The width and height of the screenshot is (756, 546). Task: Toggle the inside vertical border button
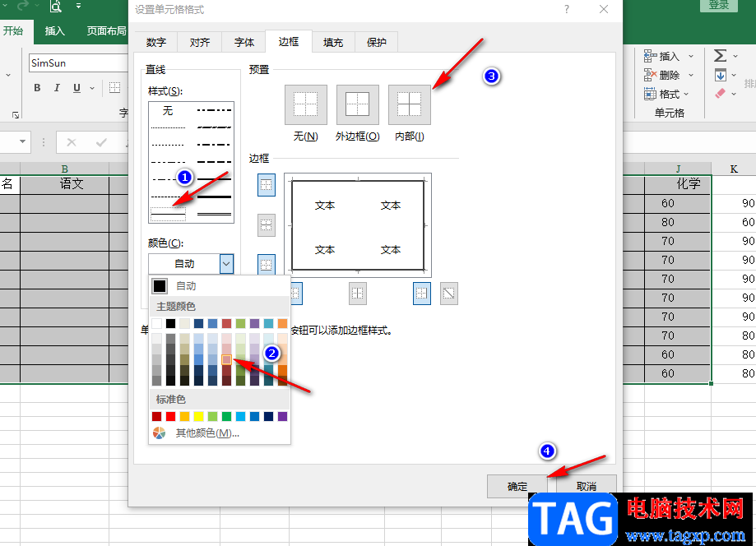tap(357, 294)
